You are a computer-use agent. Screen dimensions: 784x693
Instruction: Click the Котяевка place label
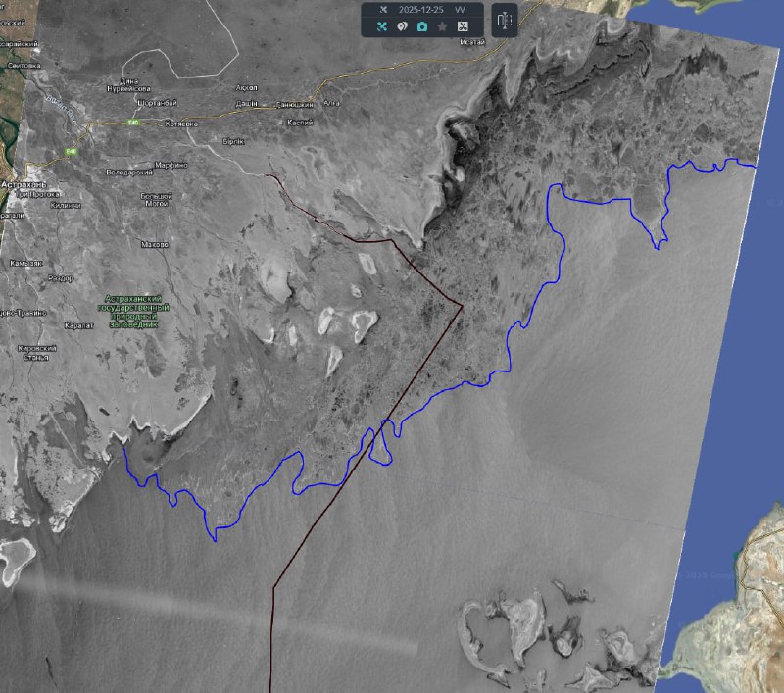(x=181, y=124)
